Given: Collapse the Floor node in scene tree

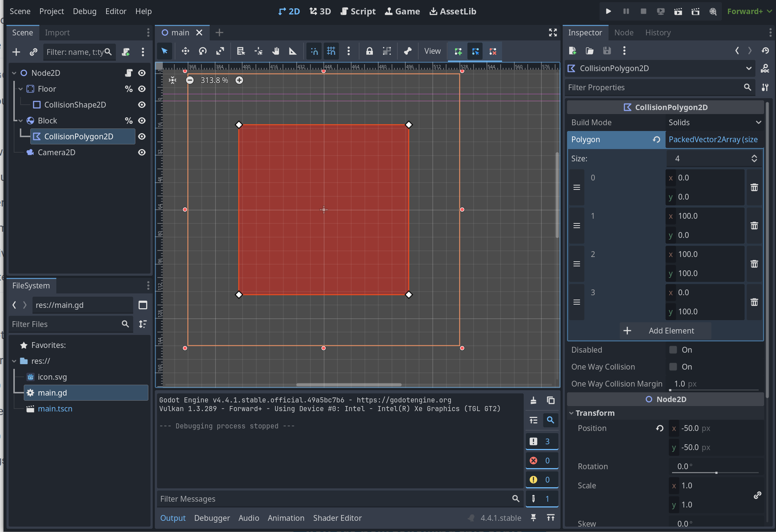Looking at the screenshot, I should (x=21, y=89).
